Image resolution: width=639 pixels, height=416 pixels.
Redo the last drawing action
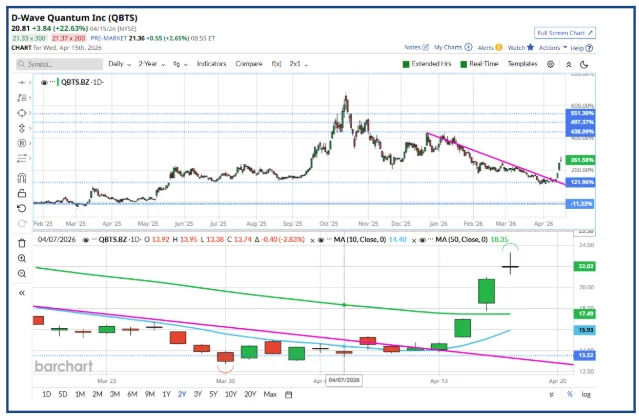point(22,223)
